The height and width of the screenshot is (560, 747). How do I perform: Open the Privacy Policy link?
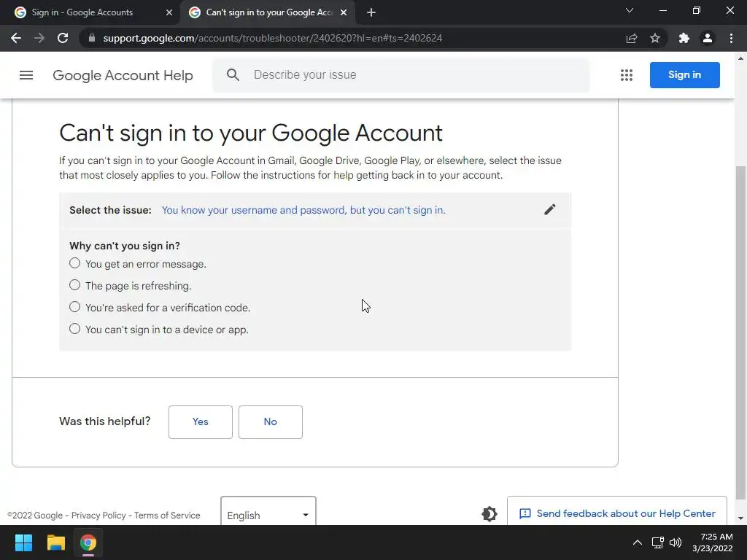[98, 516]
